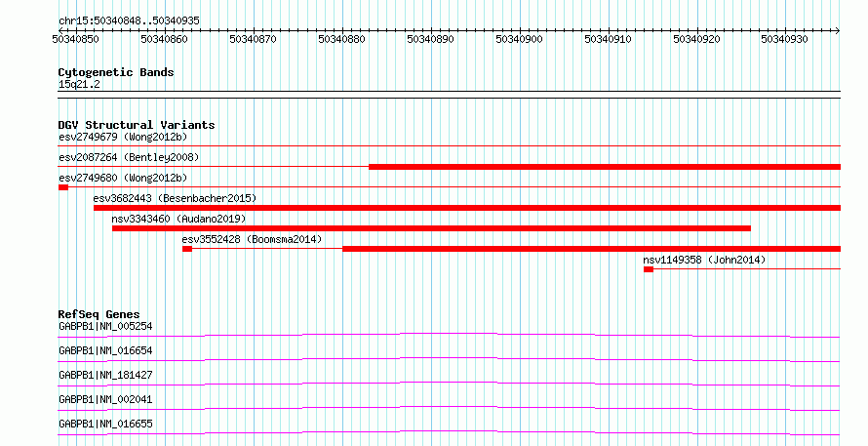This screenshot has width=868, height=446.
Task: Click the NM_005254 magenta intron line
Action: (449, 335)
